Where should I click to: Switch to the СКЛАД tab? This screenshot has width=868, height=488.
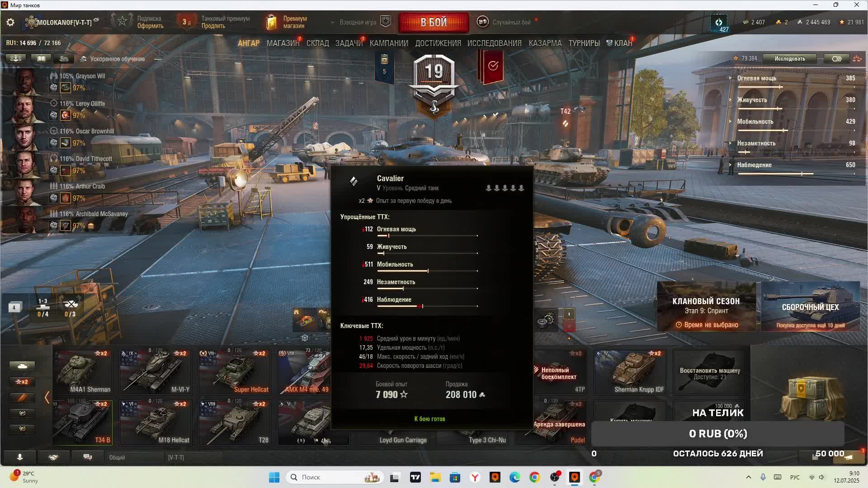pos(317,43)
